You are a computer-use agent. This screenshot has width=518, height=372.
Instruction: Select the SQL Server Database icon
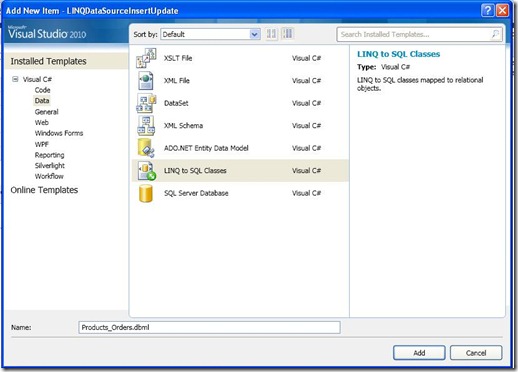(146, 193)
